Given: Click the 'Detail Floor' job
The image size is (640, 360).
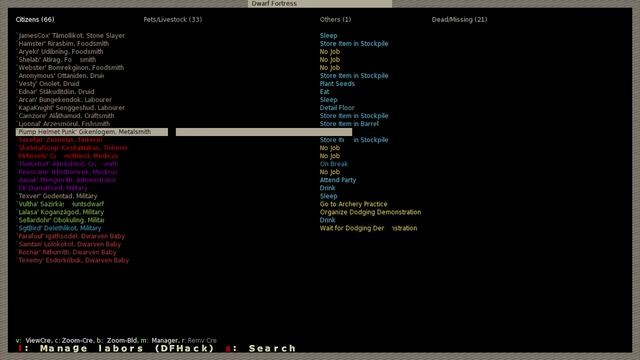Looking at the screenshot, I should 337,108.
